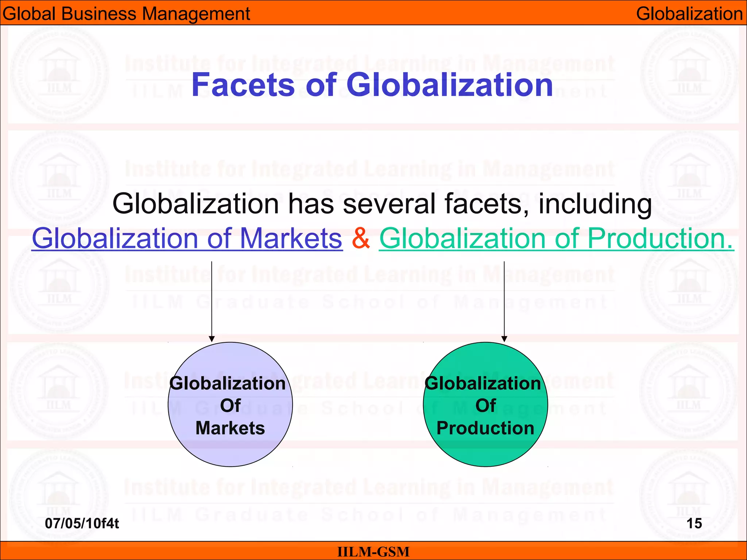Click the Facets of Globalization title

(x=372, y=85)
